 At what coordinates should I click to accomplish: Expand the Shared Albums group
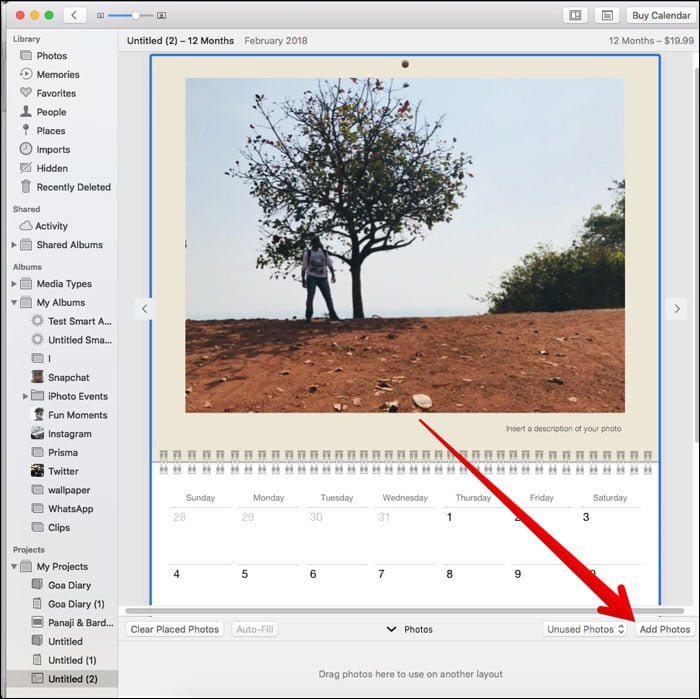(14, 245)
